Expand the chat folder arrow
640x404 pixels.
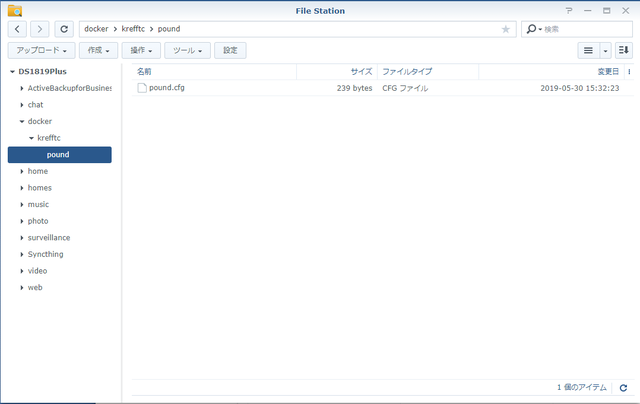click(x=22, y=105)
